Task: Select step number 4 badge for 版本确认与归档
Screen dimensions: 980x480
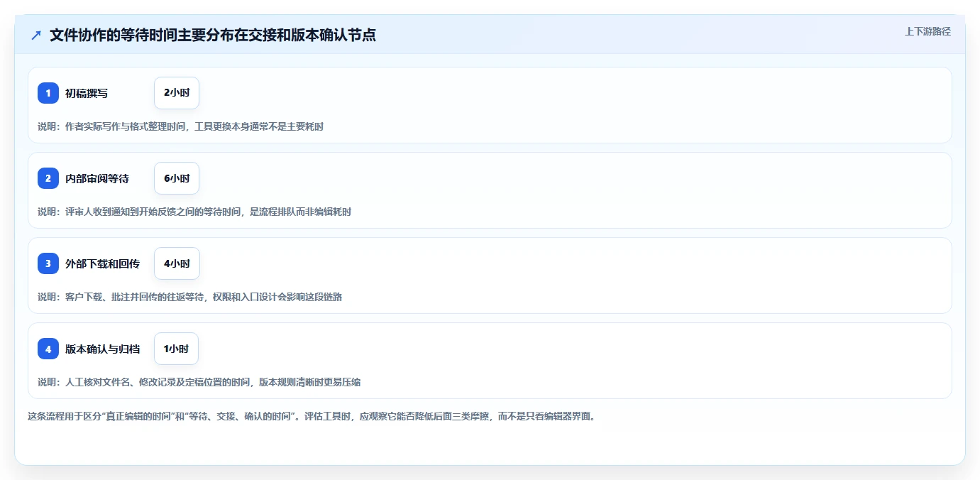Action: (48, 349)
